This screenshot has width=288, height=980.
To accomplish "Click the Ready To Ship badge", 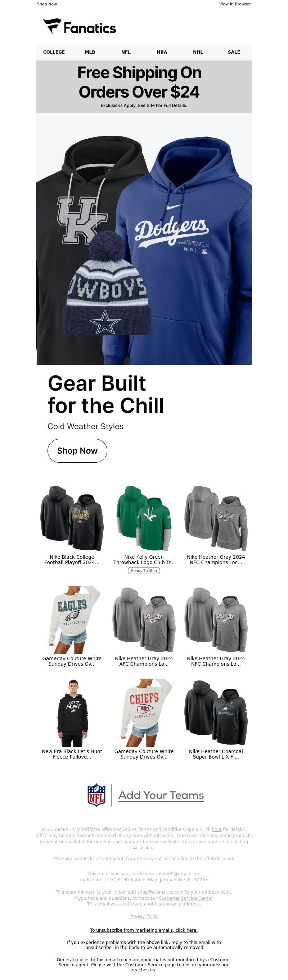I will coord(144,571).
